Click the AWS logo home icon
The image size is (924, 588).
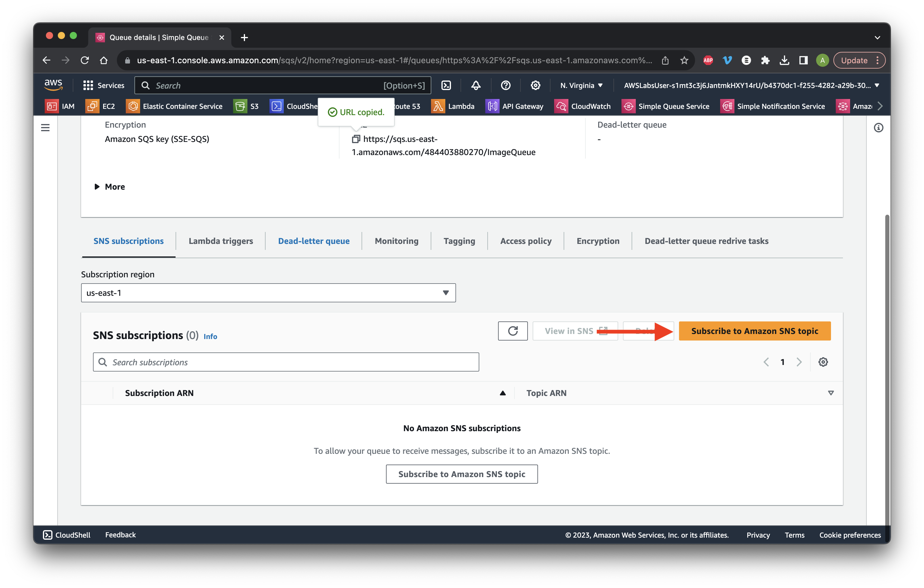pyautogui.click(x=53, y=85)
